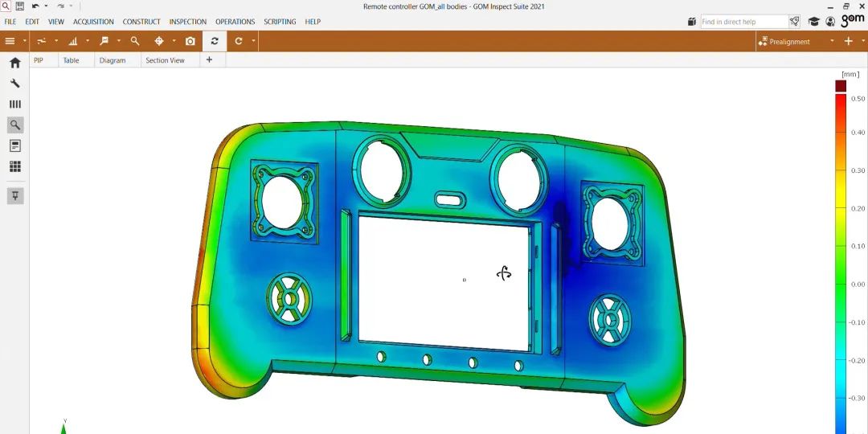Screen dimensions: 868x434
Task: Click the 0.50 legend scale value
Action: pyautogui.click(x=858, y=99)
